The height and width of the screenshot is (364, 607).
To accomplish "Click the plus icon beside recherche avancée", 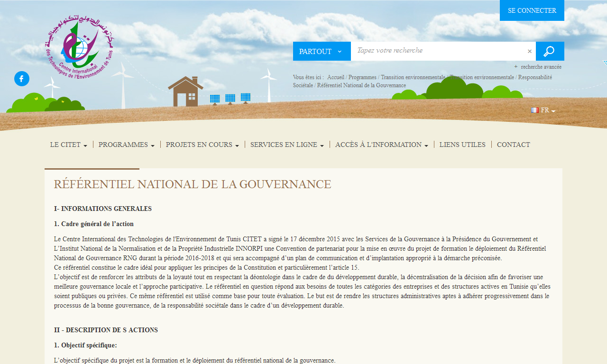I will click(516, 67).
